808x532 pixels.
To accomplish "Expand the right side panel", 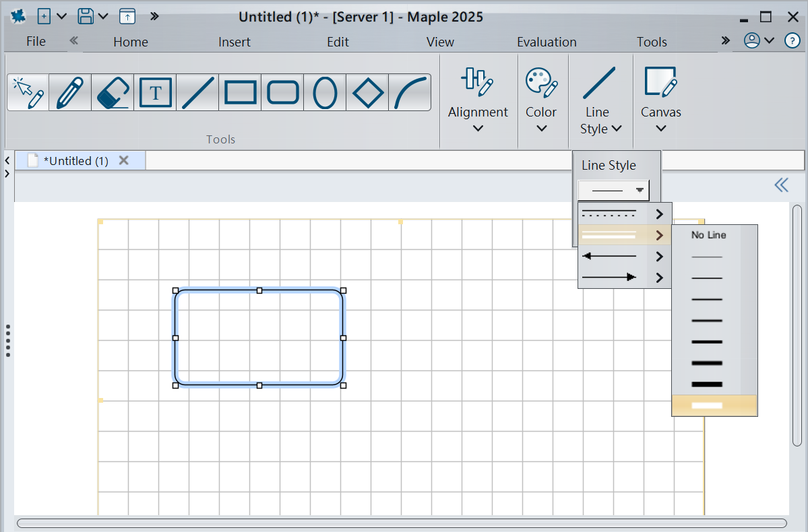I will 782,185.
